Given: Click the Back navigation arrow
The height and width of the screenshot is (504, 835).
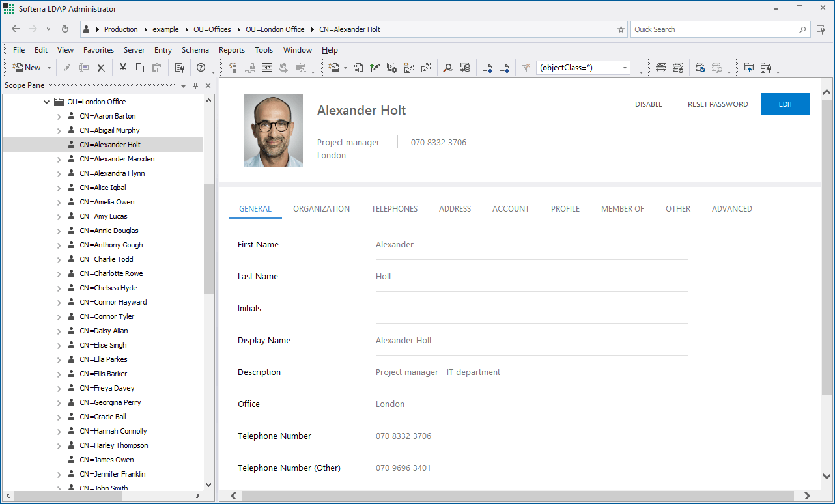Looking at the screenshot, I should (x=16, y=29).
